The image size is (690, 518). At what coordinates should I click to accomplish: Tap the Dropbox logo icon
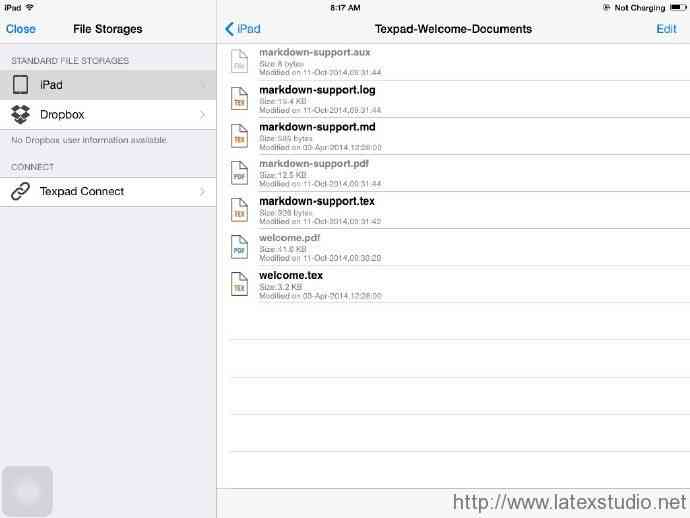point(20,114)
